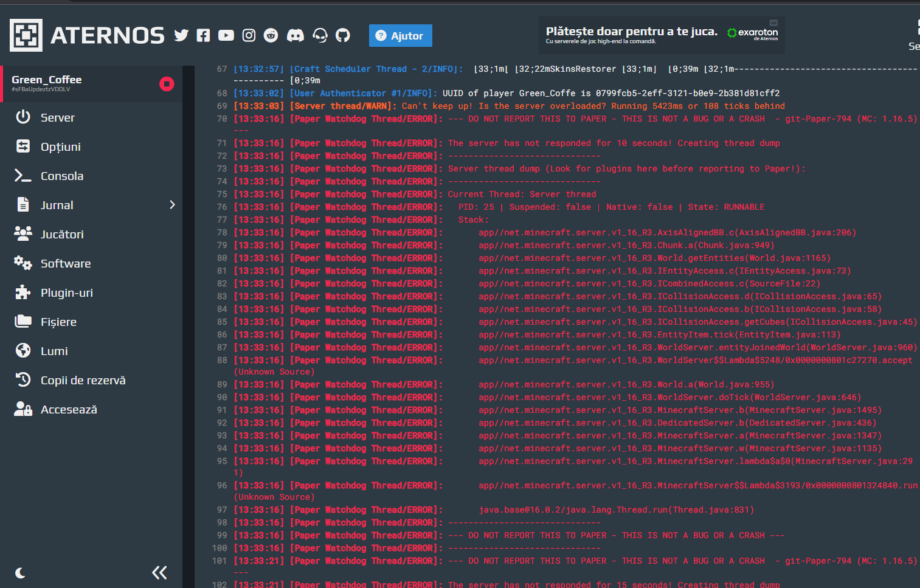Click the Consola prompt icon
Screen dimensions: 920x588
click(23, 176)
